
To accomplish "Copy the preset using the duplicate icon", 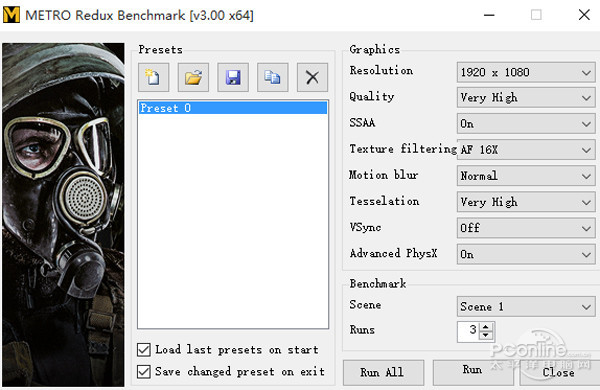I will [273, 77].
